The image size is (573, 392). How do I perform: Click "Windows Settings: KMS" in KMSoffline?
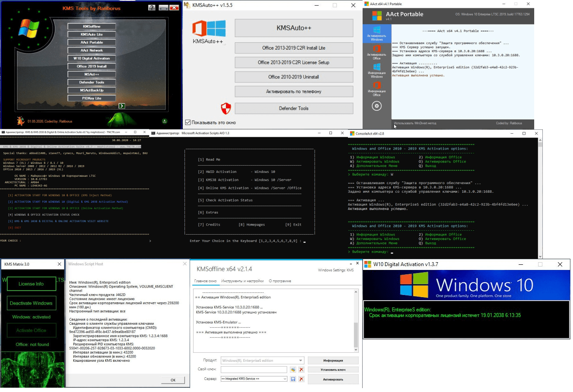pos(336,270)
